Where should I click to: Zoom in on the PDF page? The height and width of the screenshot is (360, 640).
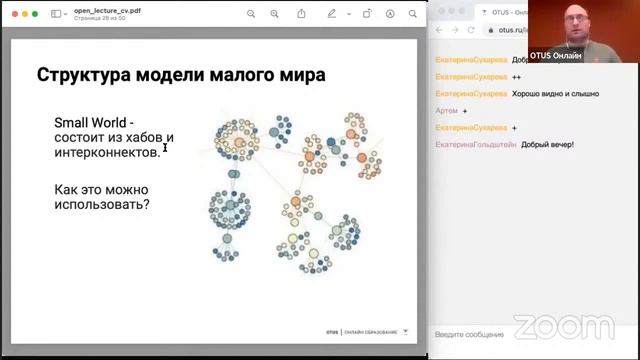point(274,14)
